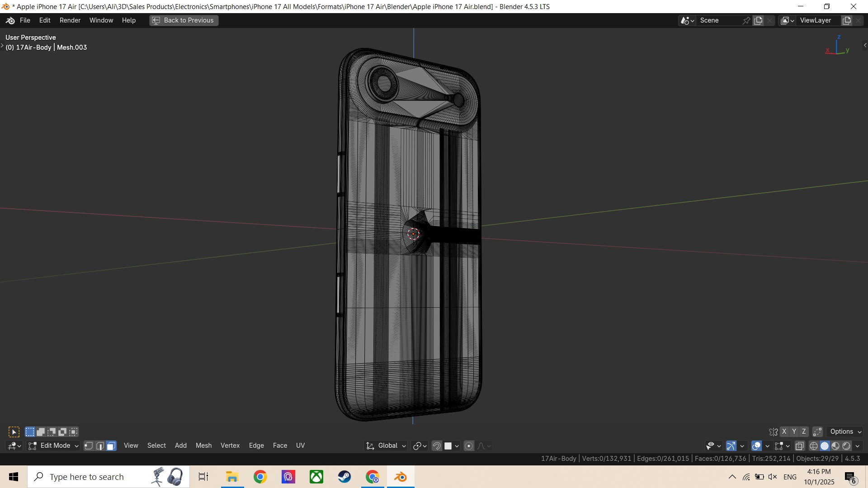Expand the sidebar with the edge arrow
This screenshot has width=868, height=488.
pyautogui.click(x=865, y=45)
